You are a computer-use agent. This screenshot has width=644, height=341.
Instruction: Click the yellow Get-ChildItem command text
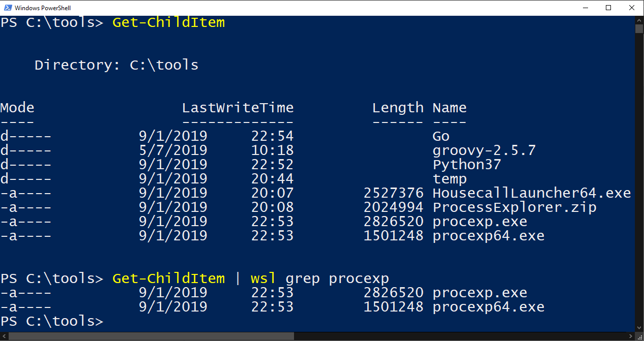click(x=168, y=22)
